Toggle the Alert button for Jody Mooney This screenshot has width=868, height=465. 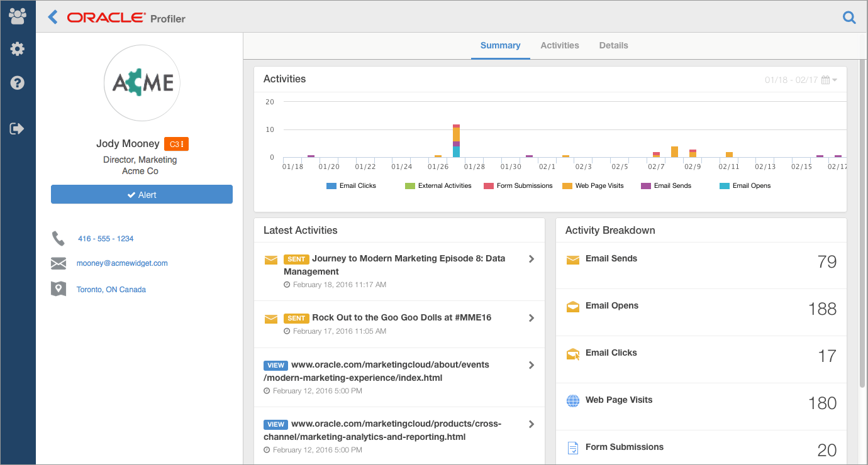point(142,195)
